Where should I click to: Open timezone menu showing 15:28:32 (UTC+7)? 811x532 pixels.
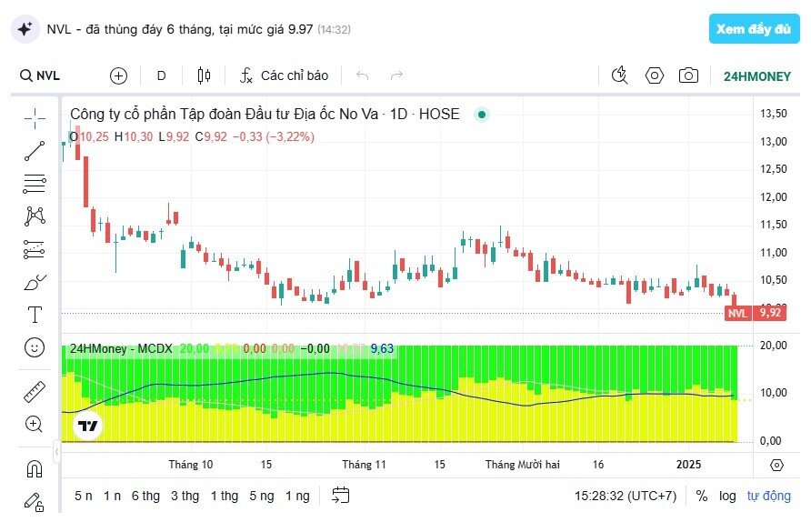[626, 496]
